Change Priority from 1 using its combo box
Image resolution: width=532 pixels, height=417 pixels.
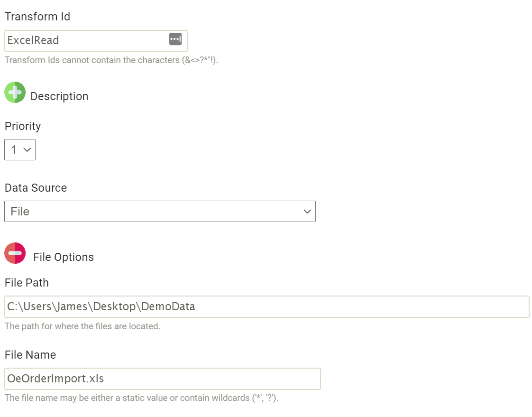20,149
